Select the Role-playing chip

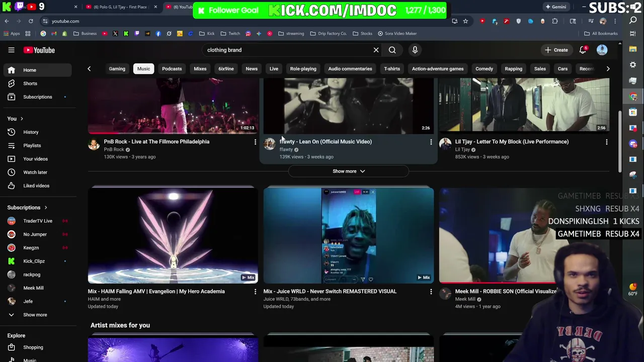coord(303,69)
